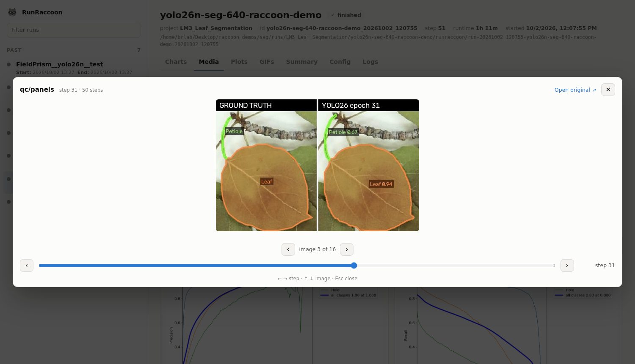Go to previous image in panel
The width and height of the screenshot is (635, 364).
click(288, 249)
